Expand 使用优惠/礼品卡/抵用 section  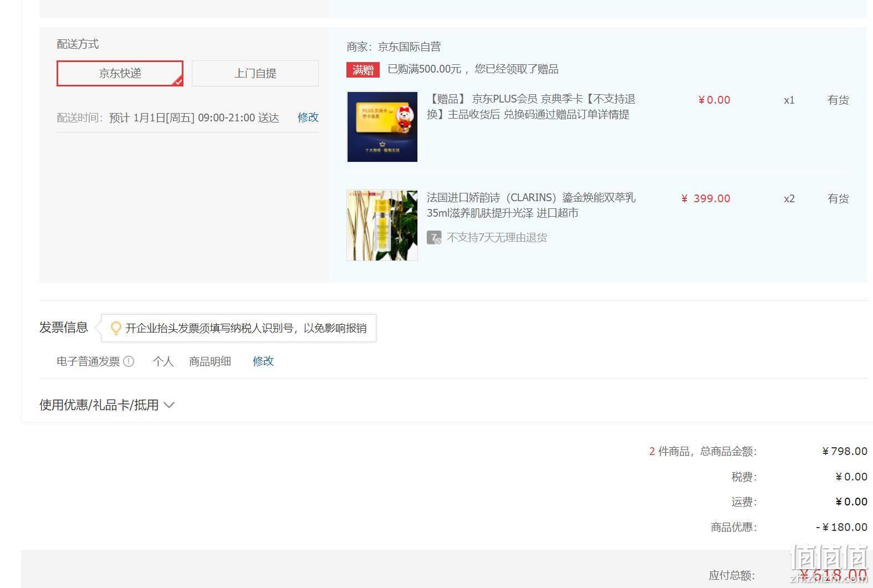(107, 405)
